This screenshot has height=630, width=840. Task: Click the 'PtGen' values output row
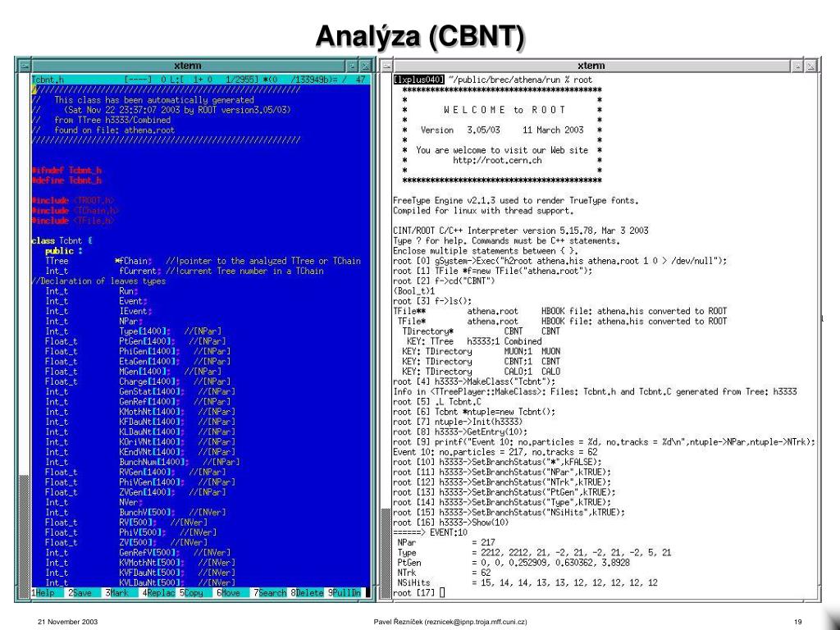tap(514, 563)
